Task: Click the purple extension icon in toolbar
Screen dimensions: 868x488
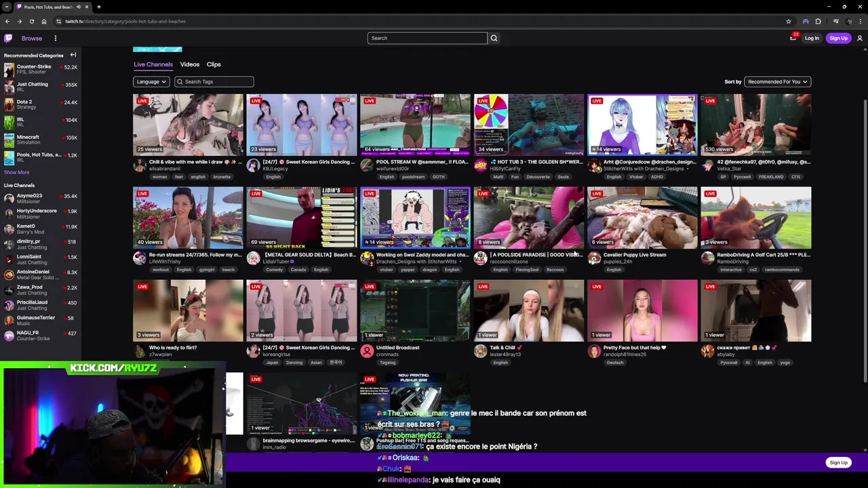Action: point(806,21)
